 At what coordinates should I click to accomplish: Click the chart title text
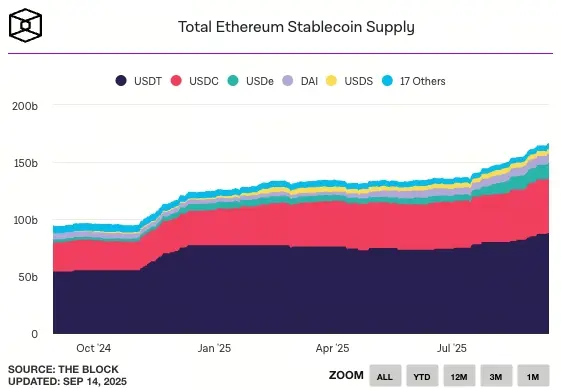tap(296, 27)
